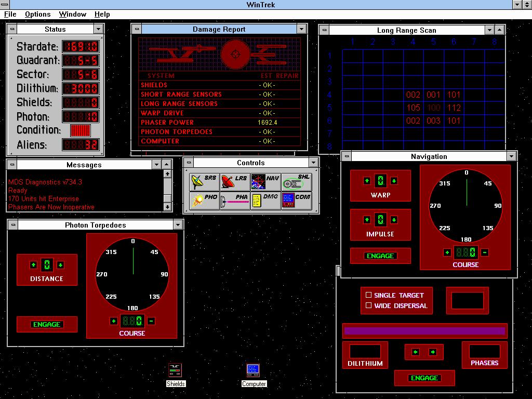The image size is (532, 399).
Task: Click scan cell 003 in Long Range Scan
Action: coord(433,121)
